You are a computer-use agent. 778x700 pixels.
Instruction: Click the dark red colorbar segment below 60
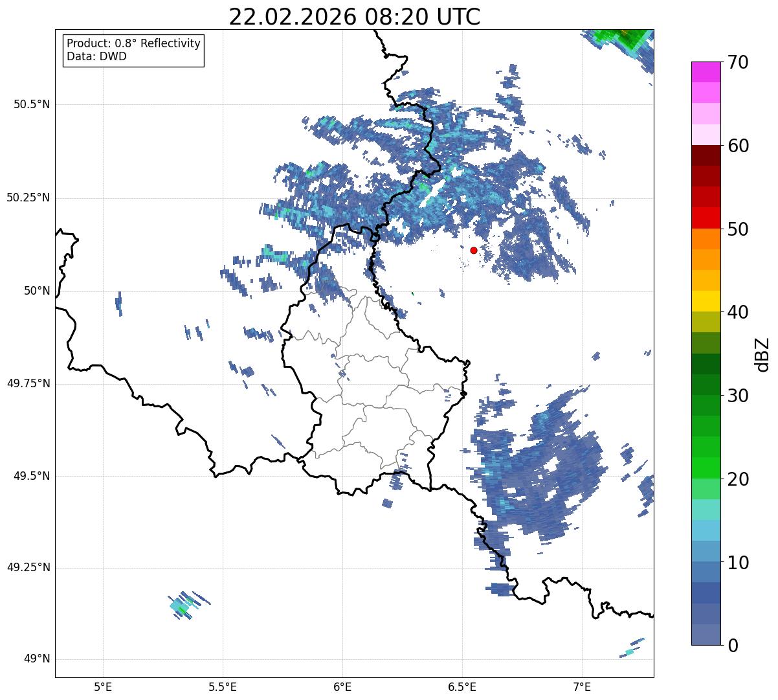[706, 155]
